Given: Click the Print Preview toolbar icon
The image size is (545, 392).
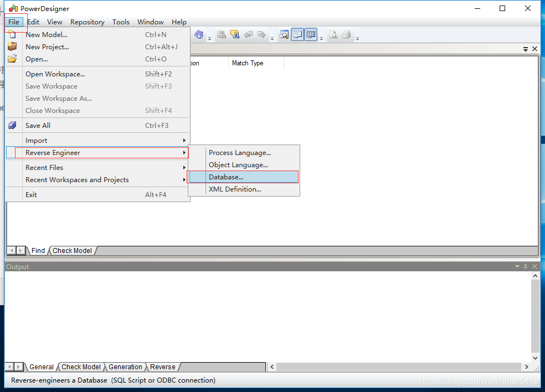Looking at the screenshot, I should pyautogui.click(x=333, y=34).
